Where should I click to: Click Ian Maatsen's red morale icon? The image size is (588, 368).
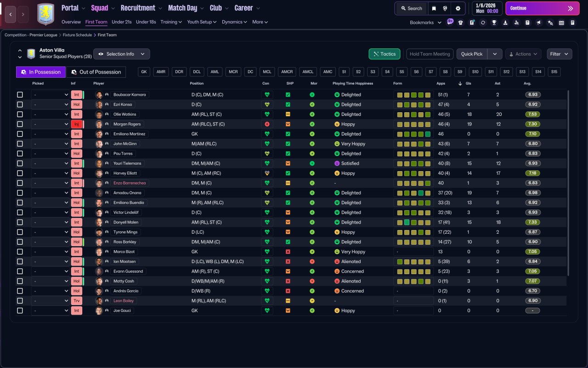click(312, 261)
